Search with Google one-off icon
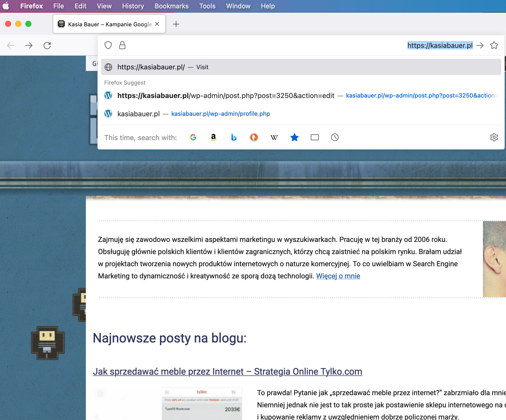Viewport: 506px width, 420px height. tap(193, 137)
